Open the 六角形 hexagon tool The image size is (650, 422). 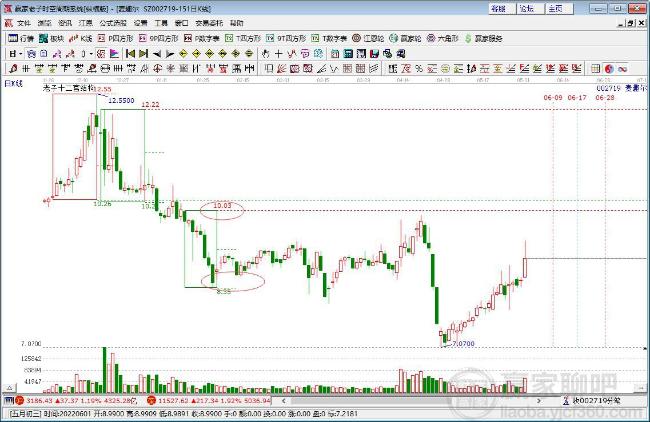[x=442, y=39]
